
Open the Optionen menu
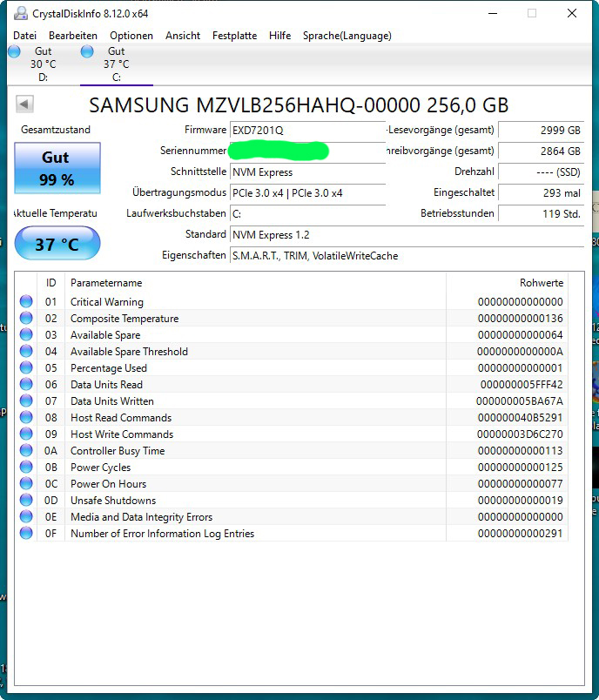pyautogui.click(x=131, y=36)
